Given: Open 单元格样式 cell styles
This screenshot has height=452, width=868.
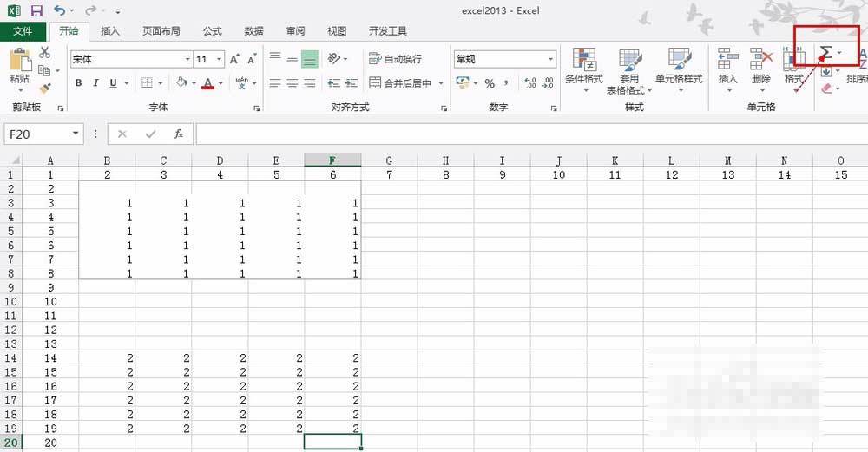Looking at the screenshot, I should (679, 69).
